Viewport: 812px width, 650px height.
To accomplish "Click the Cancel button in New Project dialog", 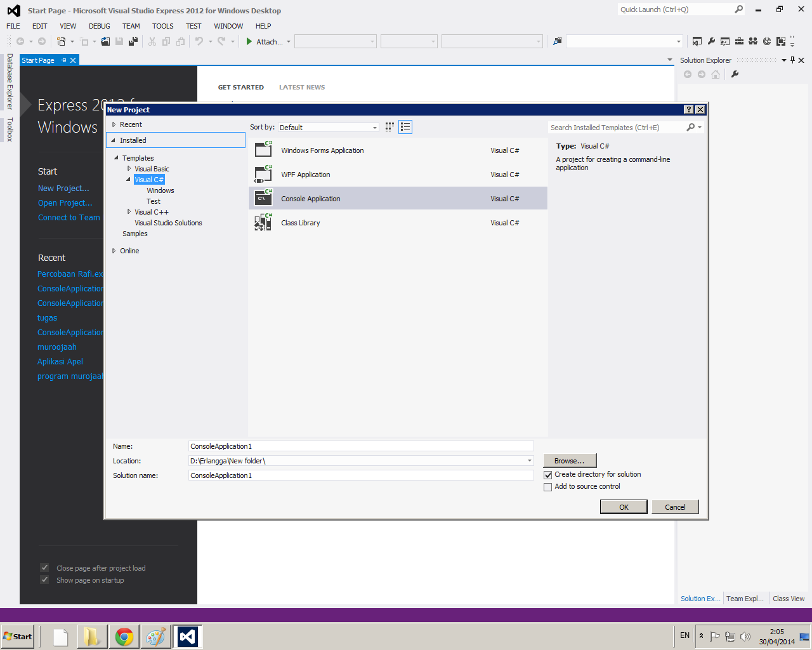I will 675,507.
